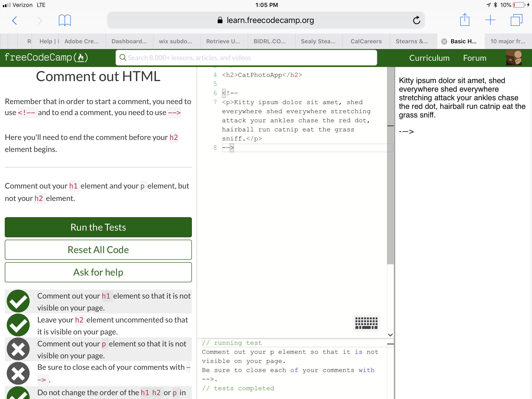Show all tabs overview icon
532x399 pixels.
pyautogui.click(x=516, y=20)
